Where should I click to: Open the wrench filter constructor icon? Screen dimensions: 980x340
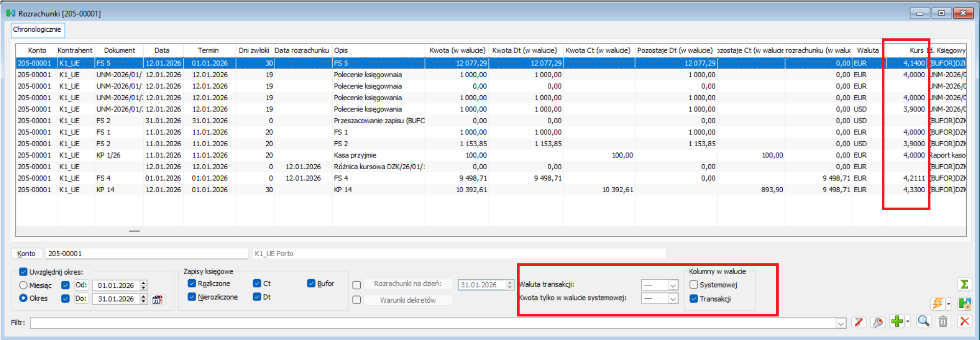(878, 322)
